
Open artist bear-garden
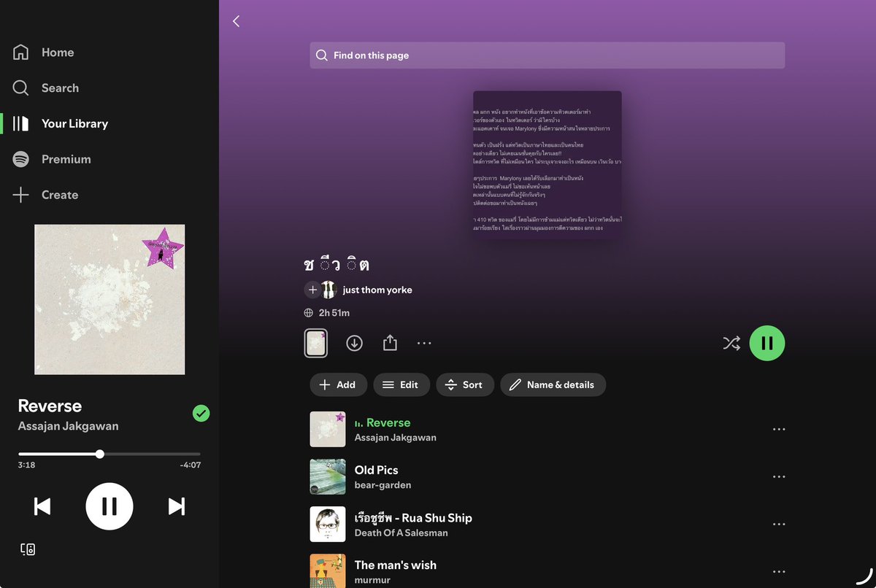tap(383, 485)
